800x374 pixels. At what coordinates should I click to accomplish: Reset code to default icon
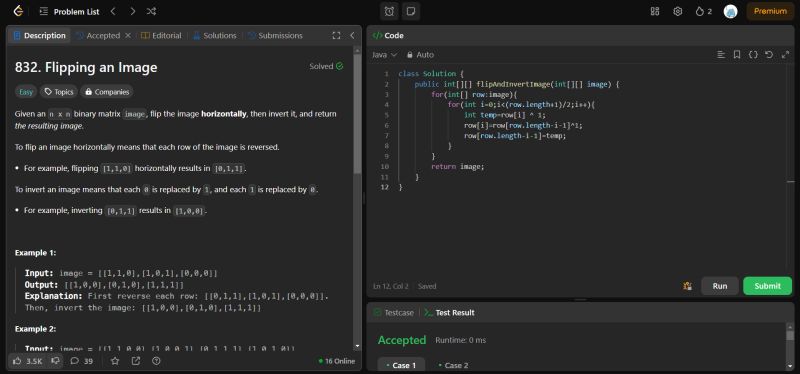pos(769,55)
